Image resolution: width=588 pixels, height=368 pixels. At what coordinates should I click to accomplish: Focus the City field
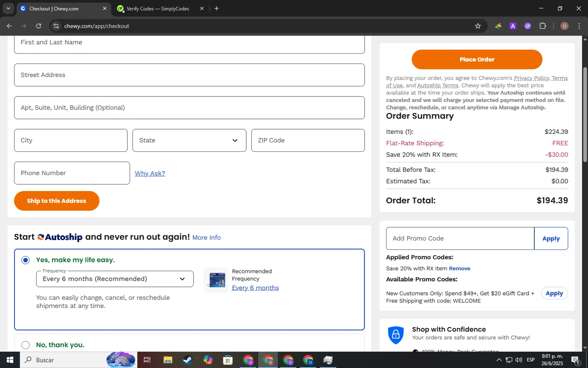tap(71, 140)
